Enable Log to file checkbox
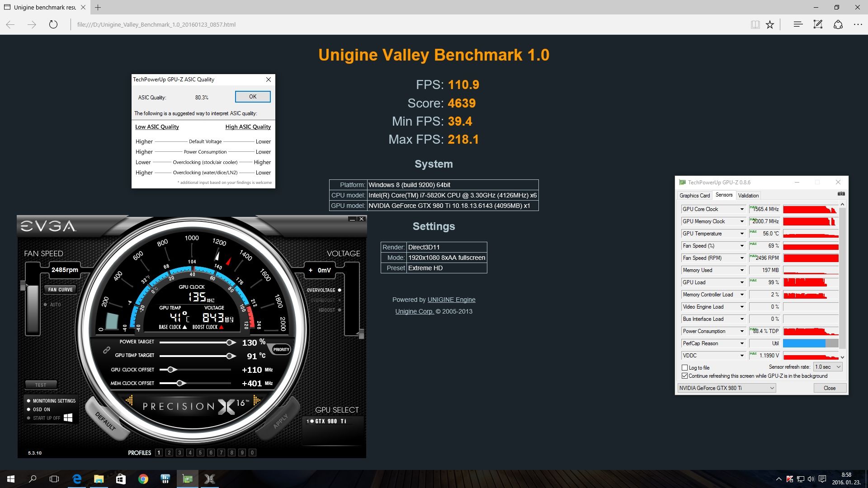 [x=684, y=368]
